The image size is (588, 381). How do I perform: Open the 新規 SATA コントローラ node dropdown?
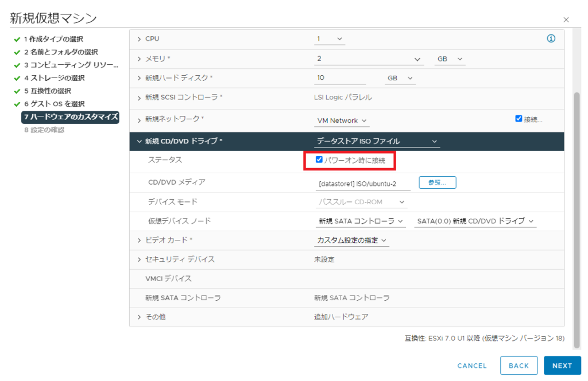point(361,221)
